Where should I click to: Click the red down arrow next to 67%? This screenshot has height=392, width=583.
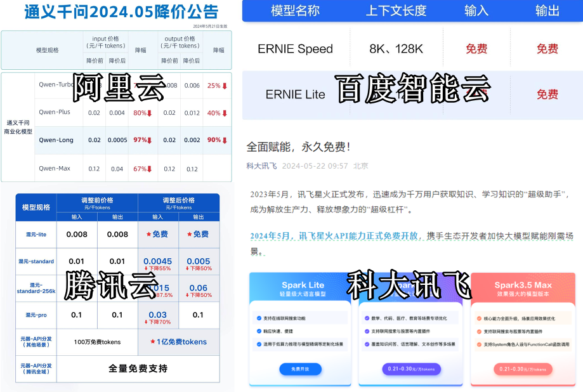150,169
